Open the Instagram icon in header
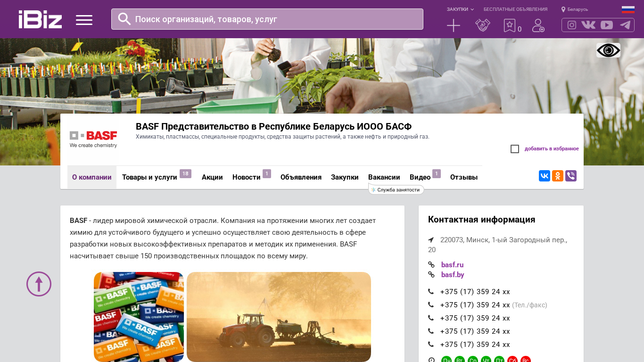This screenshot has height=362, width=644. [x=572, y=25]
